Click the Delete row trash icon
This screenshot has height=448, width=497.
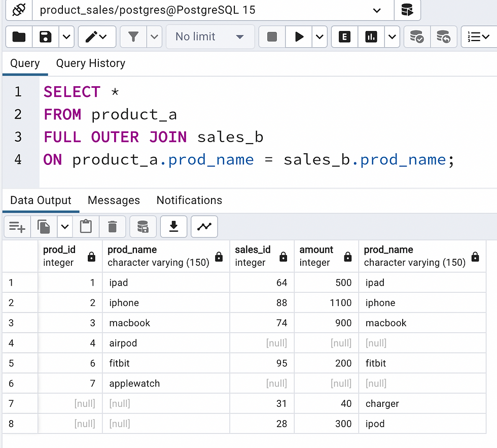(113, 227)
